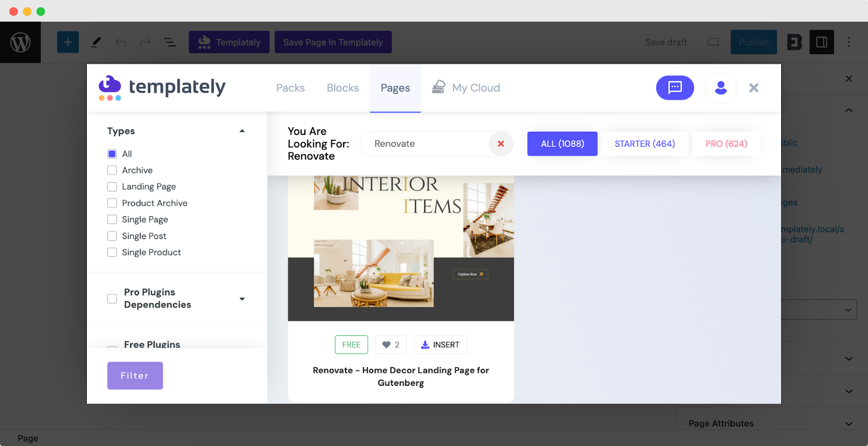This screenshot has width=868, height=446.
Task: Close the Templately modal with X
Action: point(754,88)
